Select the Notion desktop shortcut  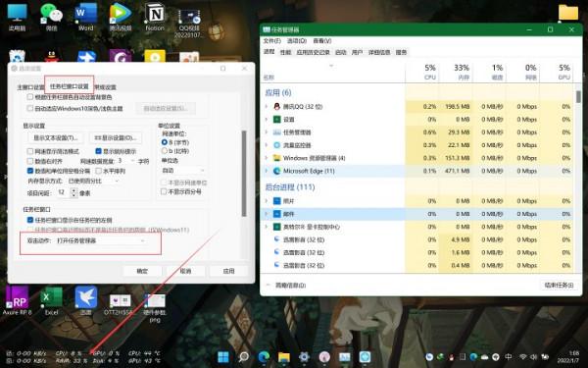[155, 17]
